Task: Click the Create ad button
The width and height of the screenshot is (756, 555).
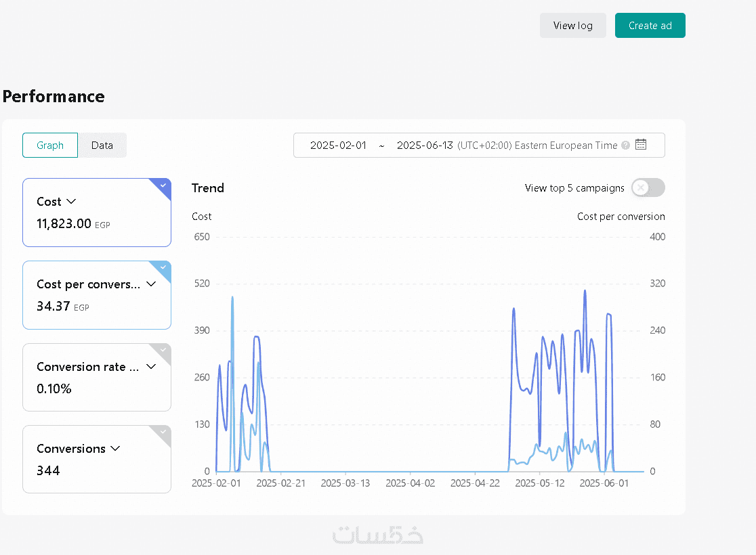Action: (650, 26)
